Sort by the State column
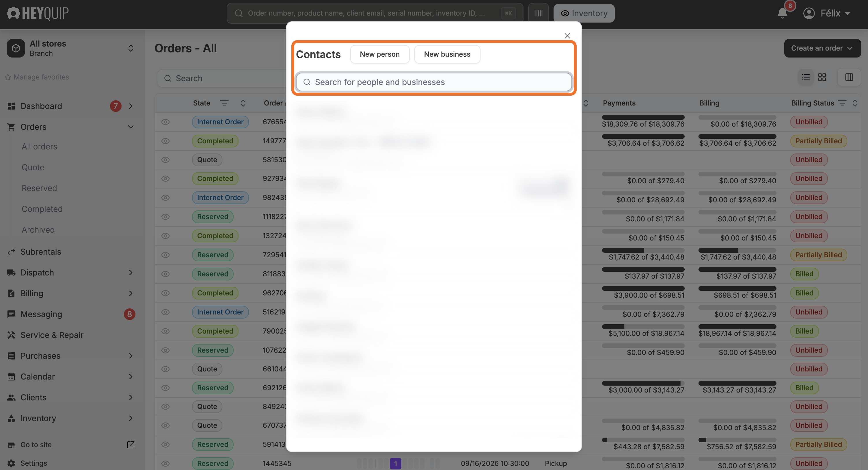Screen dimensions: 868x470 click(x=243, y=103)
